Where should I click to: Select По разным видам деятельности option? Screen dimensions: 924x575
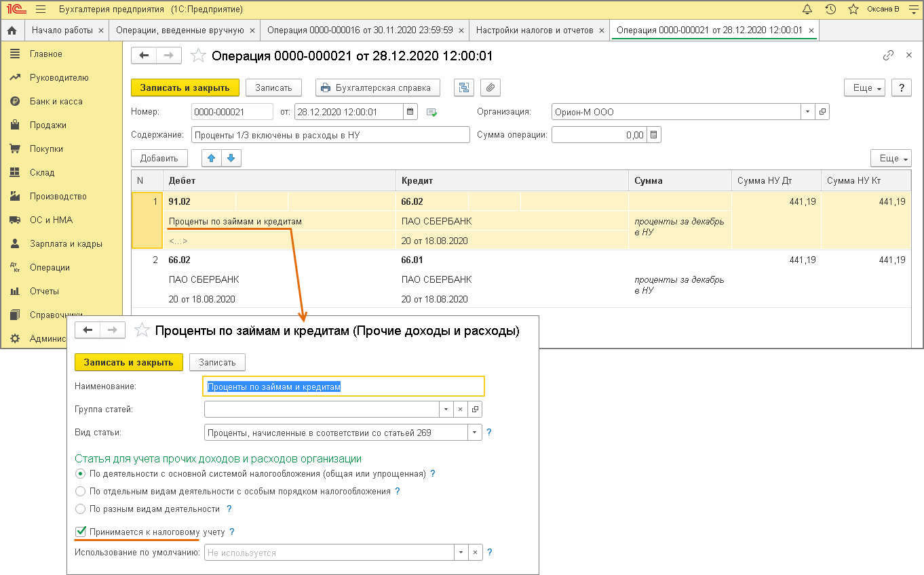pos(80,509)
